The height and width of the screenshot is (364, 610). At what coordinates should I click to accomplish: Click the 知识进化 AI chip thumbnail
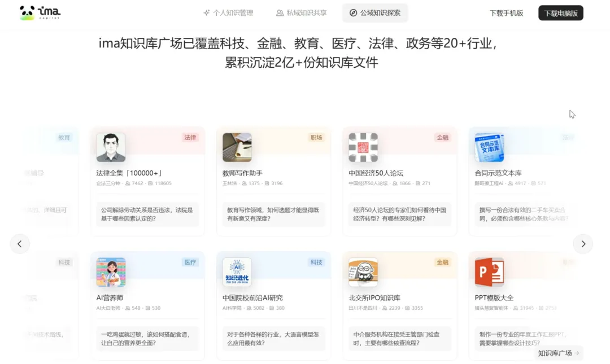click(237, 272)
